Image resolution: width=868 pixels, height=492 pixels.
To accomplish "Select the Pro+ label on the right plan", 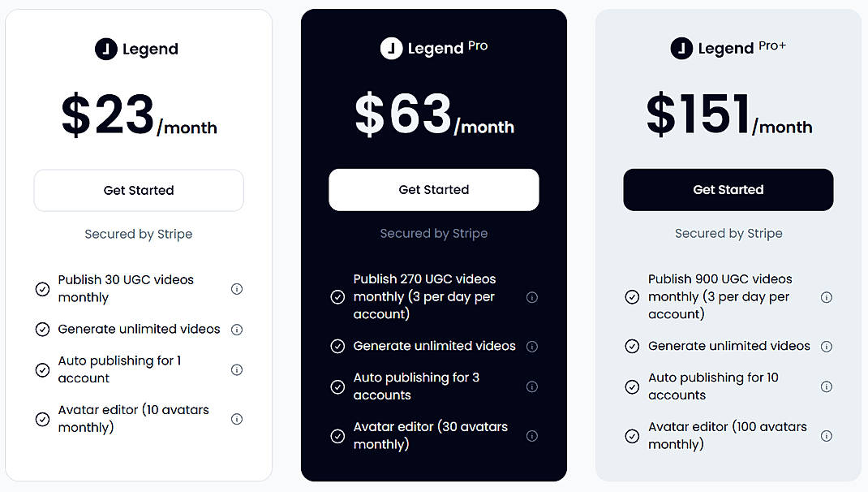I will coord(772,45).
